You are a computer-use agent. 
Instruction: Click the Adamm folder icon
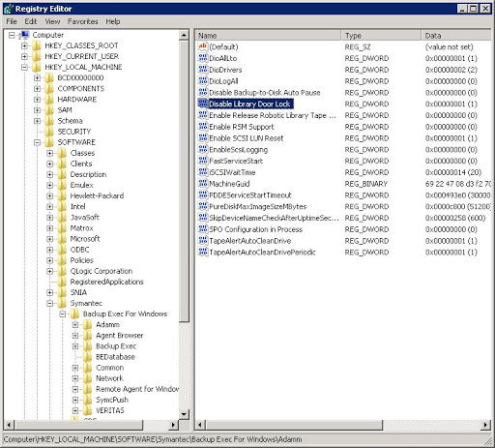pyautogui.click(x=88, y=325)
